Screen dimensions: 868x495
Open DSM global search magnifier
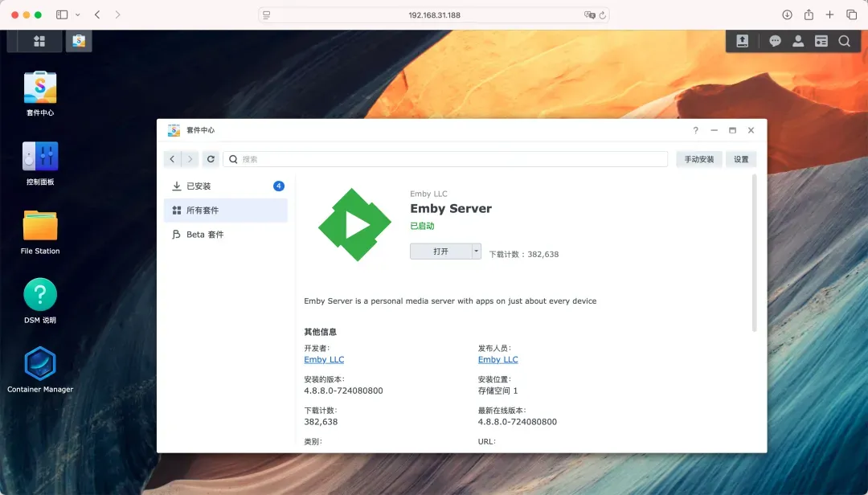(844, 41)
